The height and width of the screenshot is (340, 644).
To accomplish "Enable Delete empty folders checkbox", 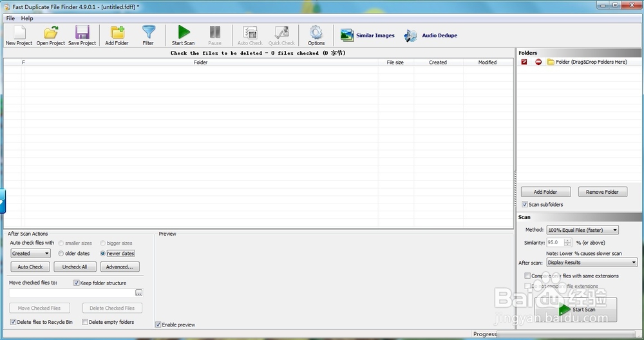I will tap(85, 322).
